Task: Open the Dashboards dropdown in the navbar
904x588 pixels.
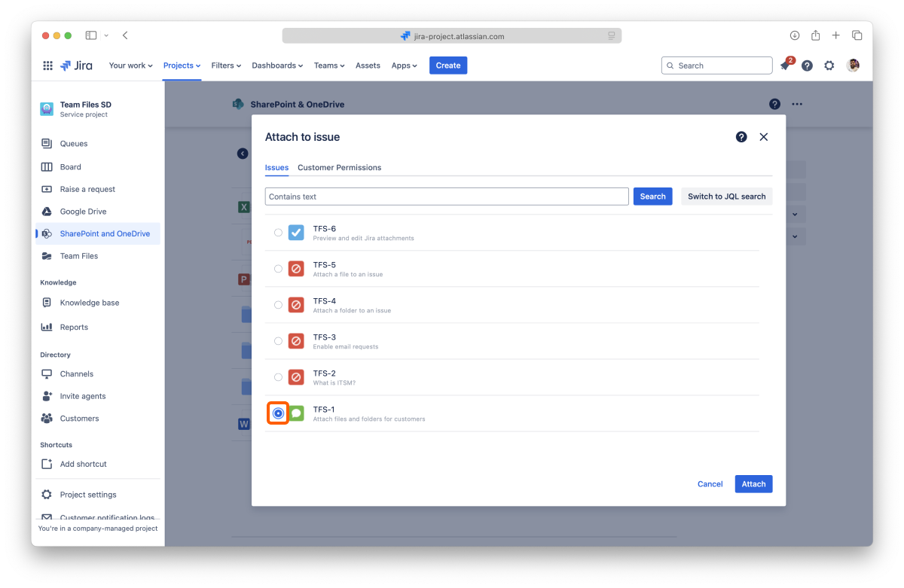Action: (276, 66)
